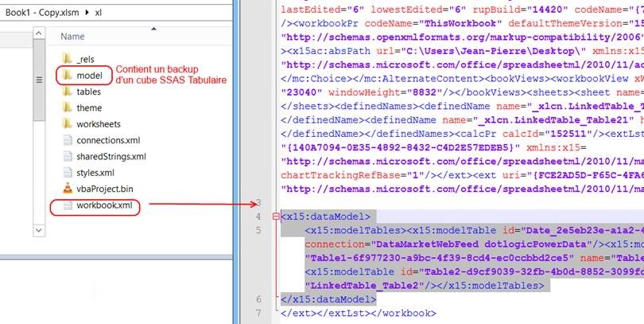Open the theme folder icon
Screen dimensions: 644x324
[x=66, y=107]
